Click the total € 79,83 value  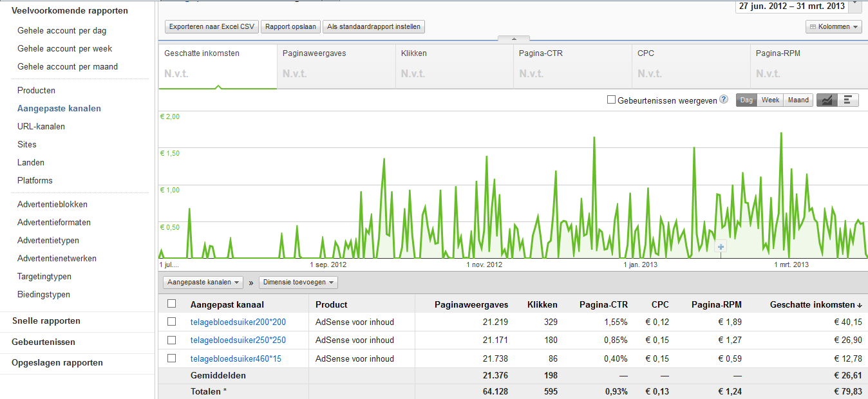point(848,391)
